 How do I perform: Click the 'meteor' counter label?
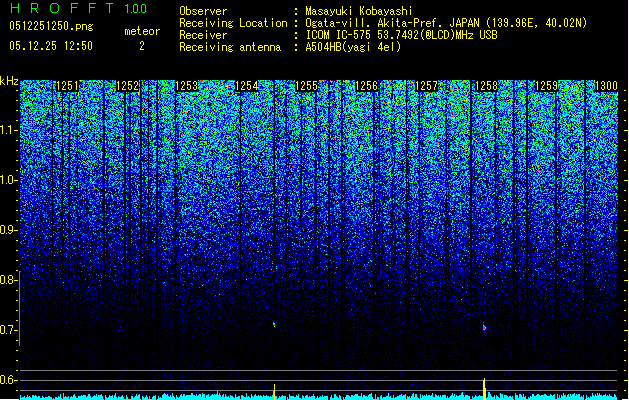(142, 31)
